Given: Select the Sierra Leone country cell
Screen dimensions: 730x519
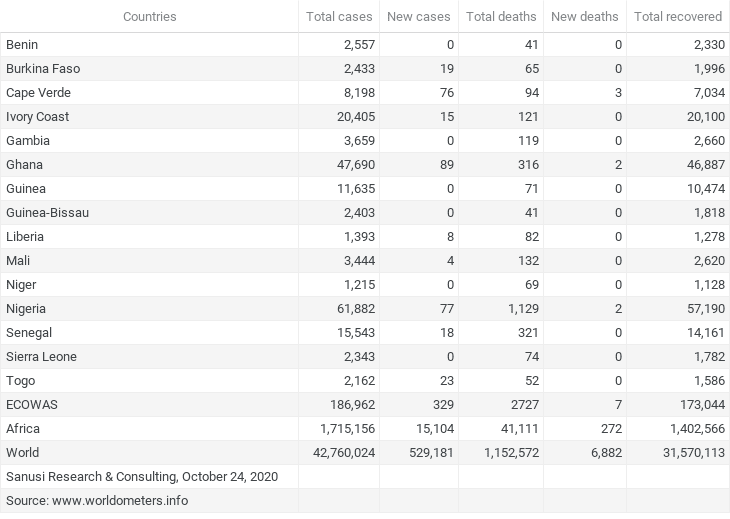Looking at the screenshot, I should tap(41, 357).
